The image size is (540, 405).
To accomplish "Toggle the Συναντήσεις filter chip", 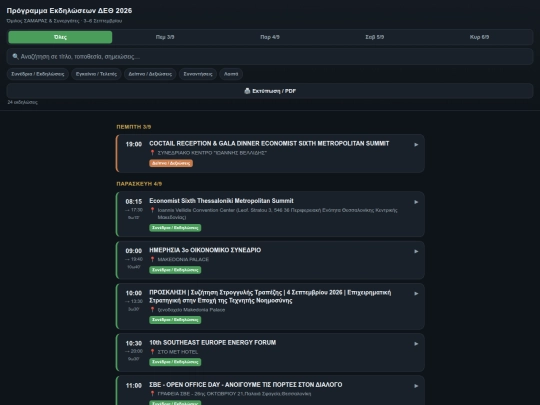I will (198, 74).
